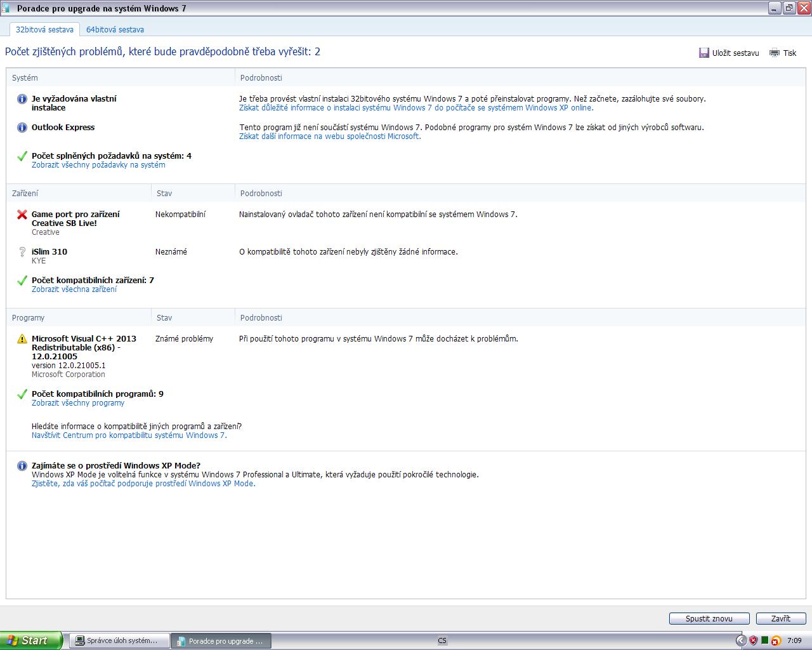
Task: Click the Známé problémy status text
Action: pos(185,339)
